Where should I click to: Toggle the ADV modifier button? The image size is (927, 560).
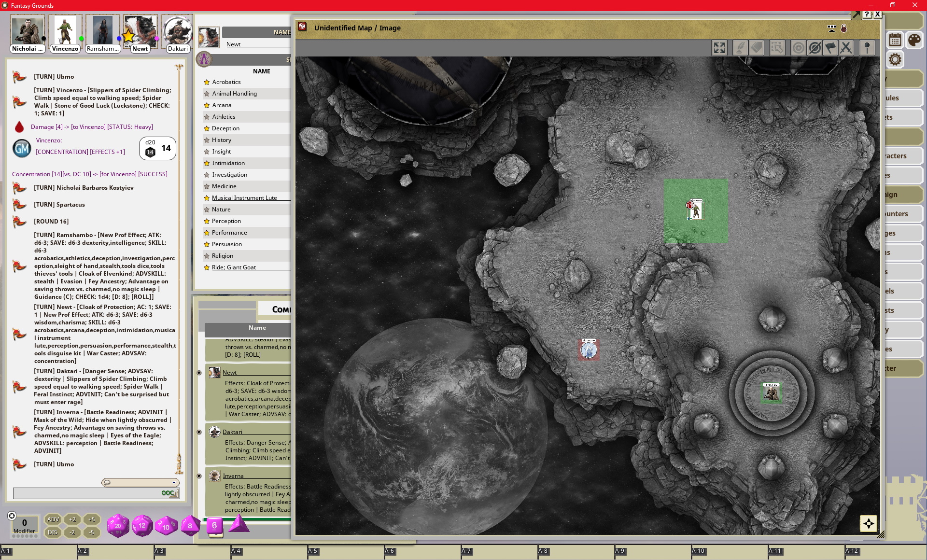[53, 519]
